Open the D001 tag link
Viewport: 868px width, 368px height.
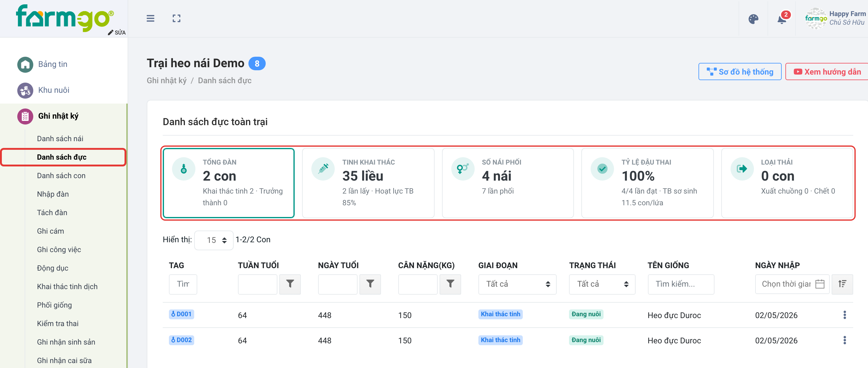tap(181, 314)
